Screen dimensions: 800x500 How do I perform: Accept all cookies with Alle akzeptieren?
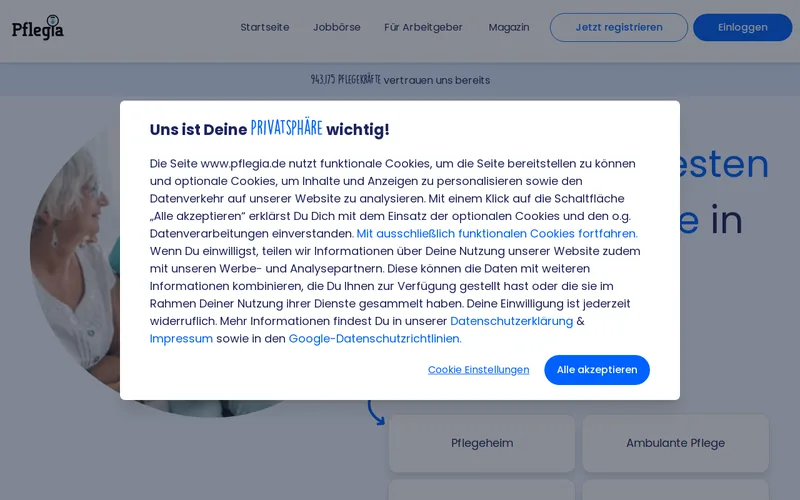point(597,370)
